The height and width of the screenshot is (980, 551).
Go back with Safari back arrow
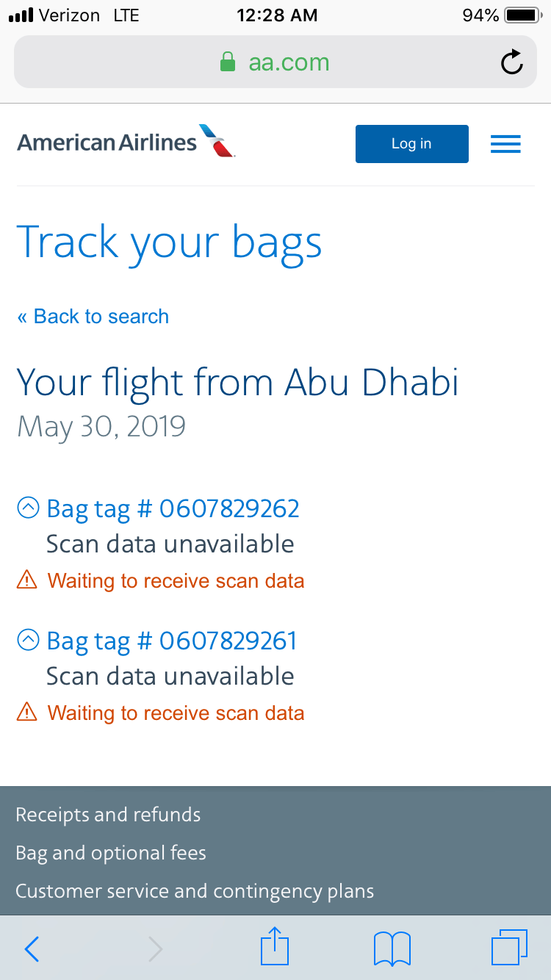[x=32, y=949]
